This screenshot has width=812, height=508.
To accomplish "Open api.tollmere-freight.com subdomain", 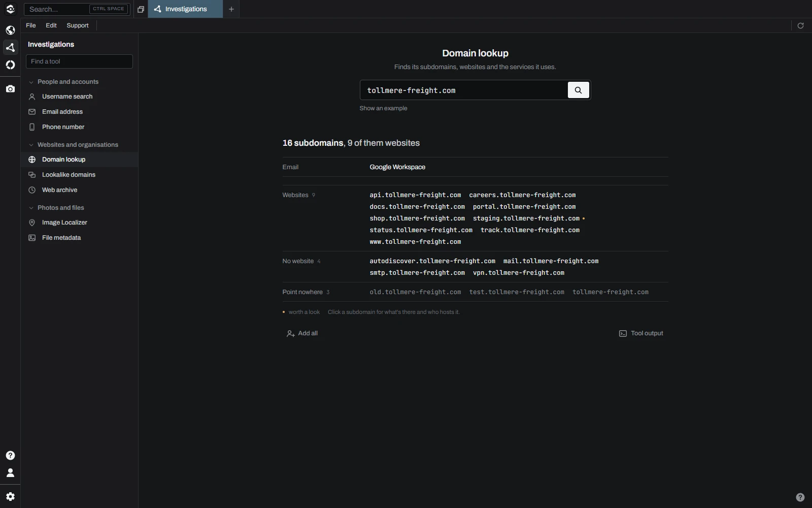I will (415, 195).
